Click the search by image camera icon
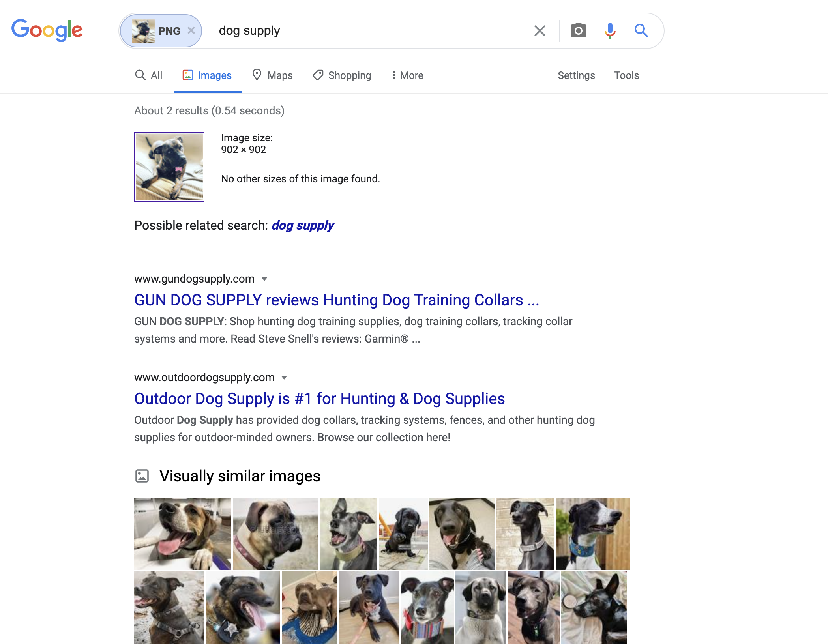This screenshot has width=828, height=644. pos(578,30)
